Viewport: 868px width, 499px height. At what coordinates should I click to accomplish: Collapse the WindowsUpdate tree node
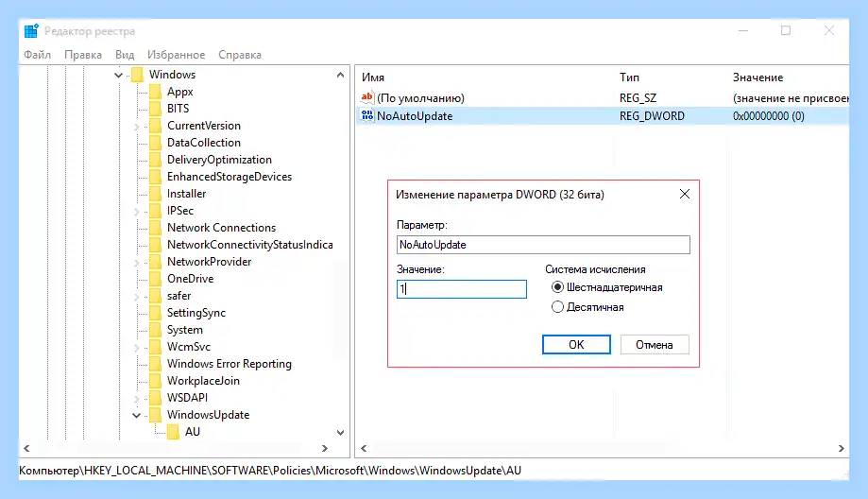tap(136, 416)
